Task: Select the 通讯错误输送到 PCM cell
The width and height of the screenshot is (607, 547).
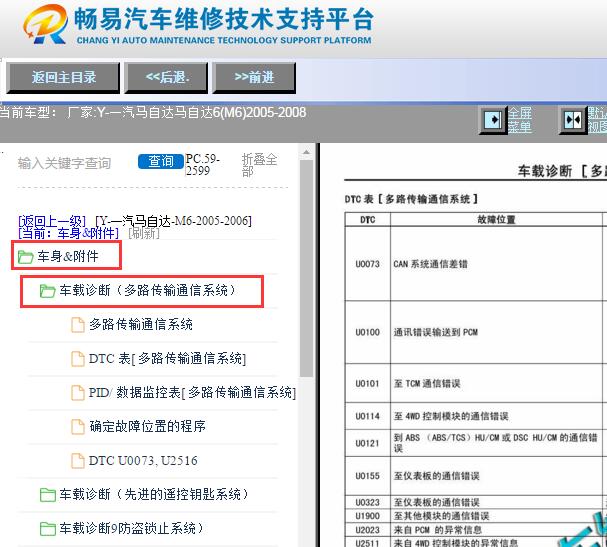Action: pos(496,332)
